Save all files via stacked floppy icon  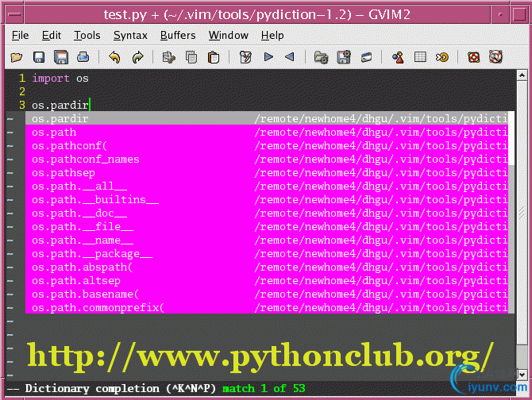pos(61,57)
